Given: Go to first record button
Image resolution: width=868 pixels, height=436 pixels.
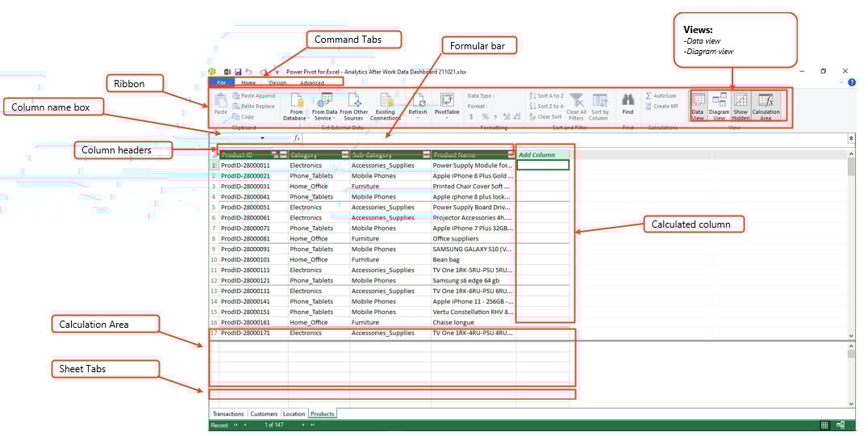Looking at the screenshot, I should coord(236,425).
